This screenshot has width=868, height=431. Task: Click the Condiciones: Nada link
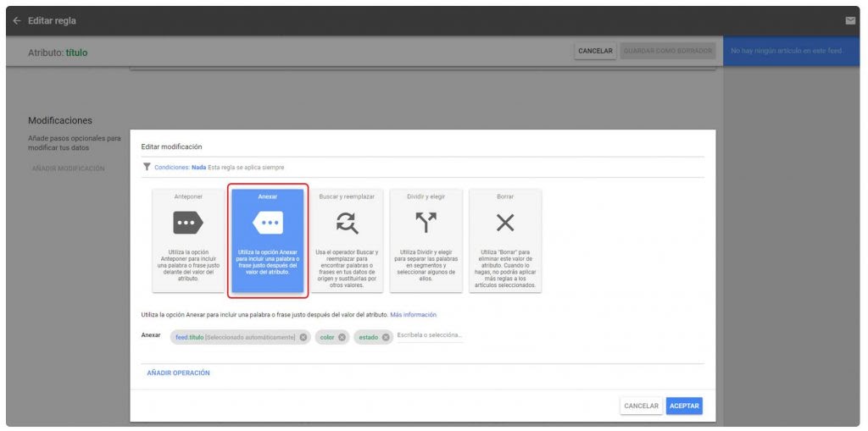[x=180, y=167]
